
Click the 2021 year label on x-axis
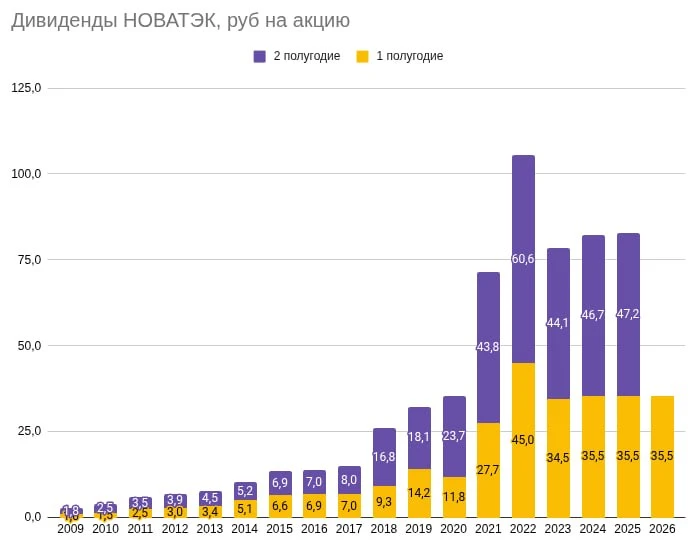click(488, 529)
